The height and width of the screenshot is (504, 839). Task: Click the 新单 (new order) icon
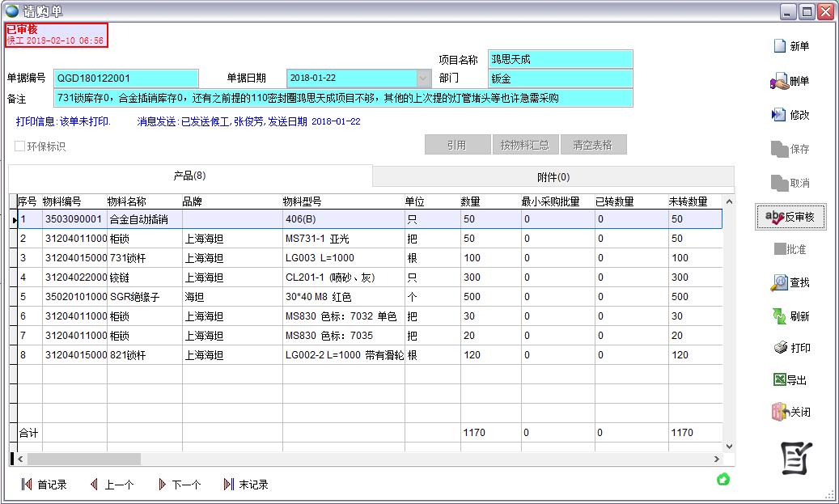tap(779, 46)
